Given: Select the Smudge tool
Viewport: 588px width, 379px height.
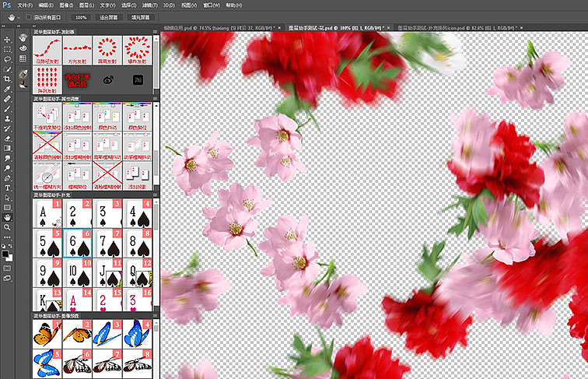Looking at the screenshot, I should tap(7, 158).
